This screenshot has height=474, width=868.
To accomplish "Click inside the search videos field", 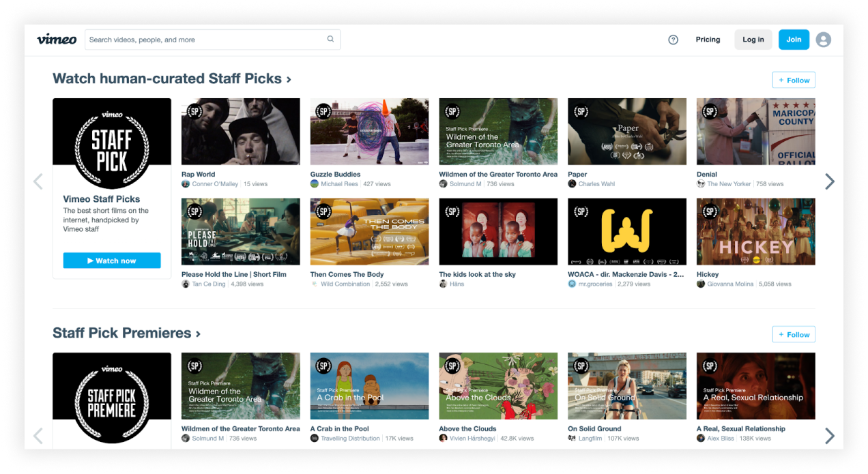I will 205,39.
